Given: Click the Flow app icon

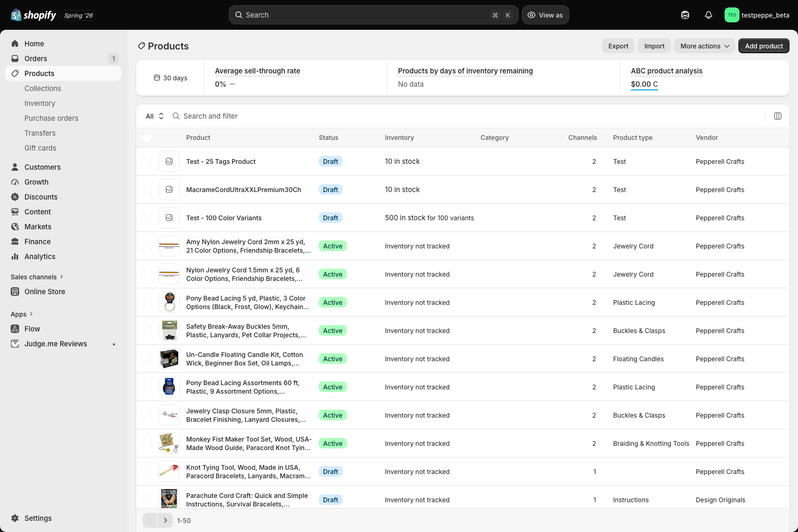Looking at the screenshot, I should [x=15, y=329].
